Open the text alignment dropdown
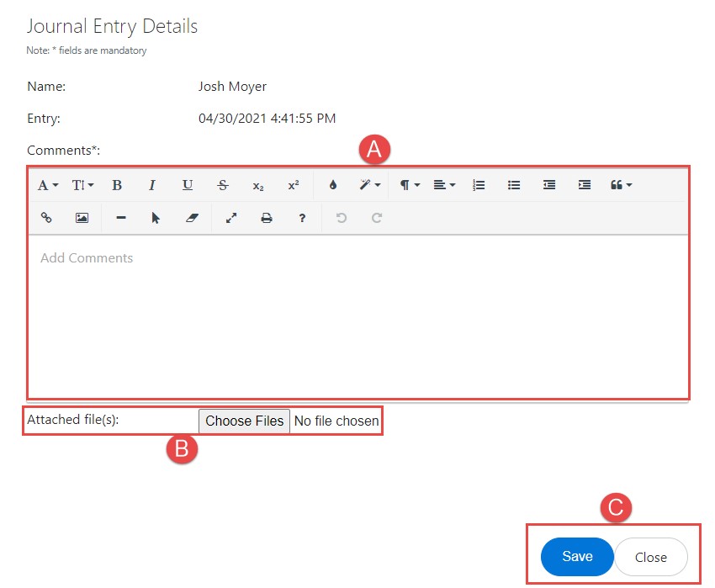The image size is (715, 588). [x=444, y=185]
